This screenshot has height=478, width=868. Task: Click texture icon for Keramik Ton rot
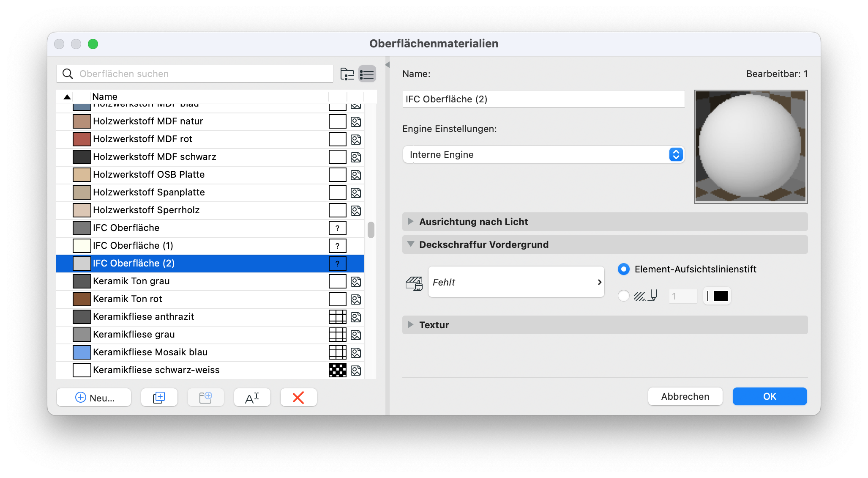pos(356,299)
